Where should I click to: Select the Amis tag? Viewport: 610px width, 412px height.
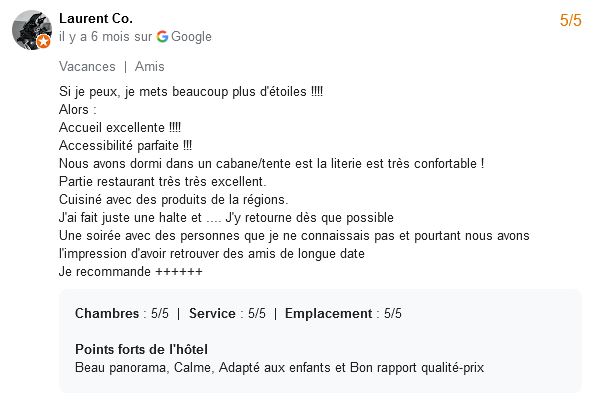pos(149,67)
